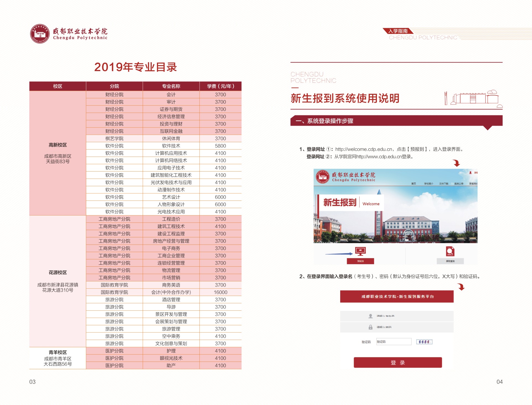Click the 请输入密码 password field
Image resolution: width=532 pixels, height=405 pixels.
(397, 327)
